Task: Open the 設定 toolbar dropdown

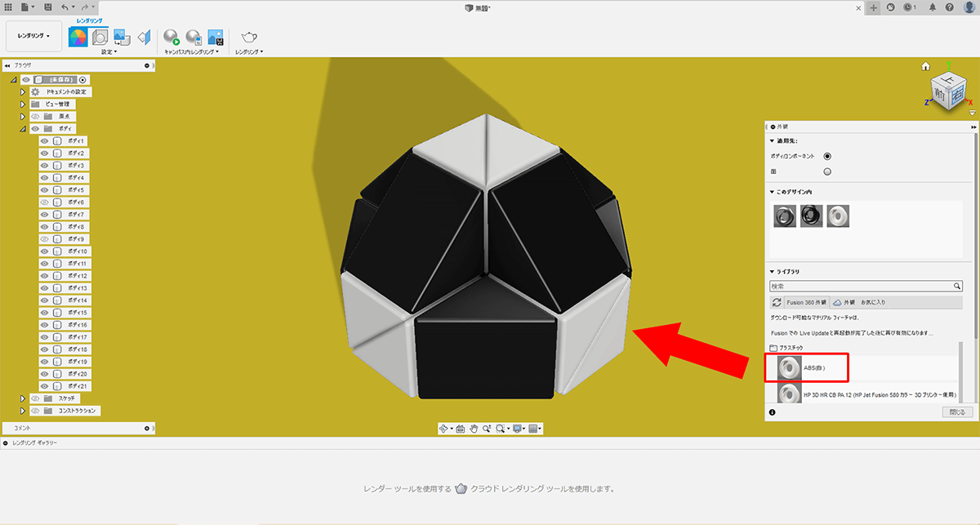Action: 109,52
